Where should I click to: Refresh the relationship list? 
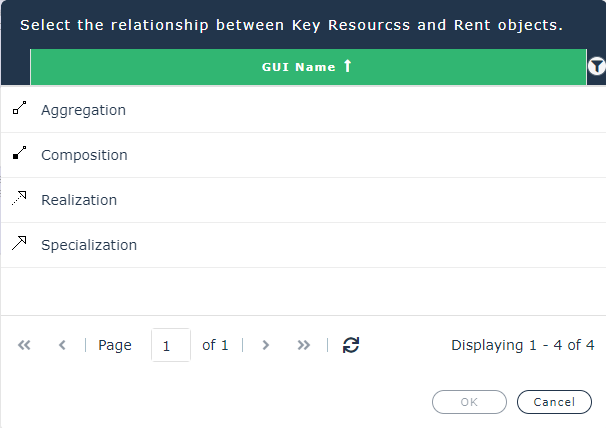tap(351, 345)
